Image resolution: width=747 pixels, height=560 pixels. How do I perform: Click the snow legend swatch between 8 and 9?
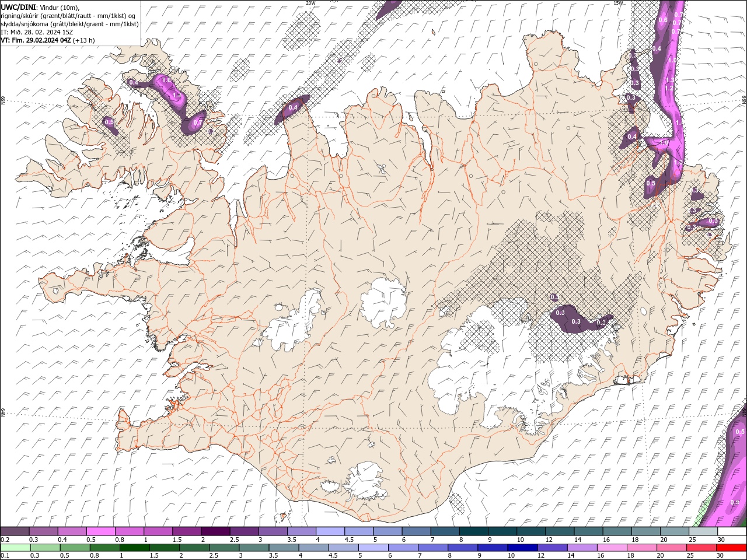[x=474, y=531]
